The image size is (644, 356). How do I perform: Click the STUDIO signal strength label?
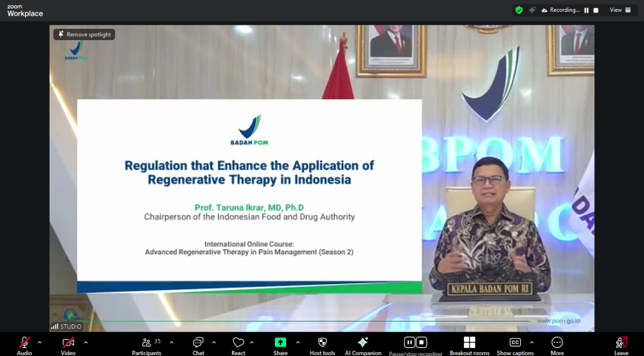(x=67, y=327)
